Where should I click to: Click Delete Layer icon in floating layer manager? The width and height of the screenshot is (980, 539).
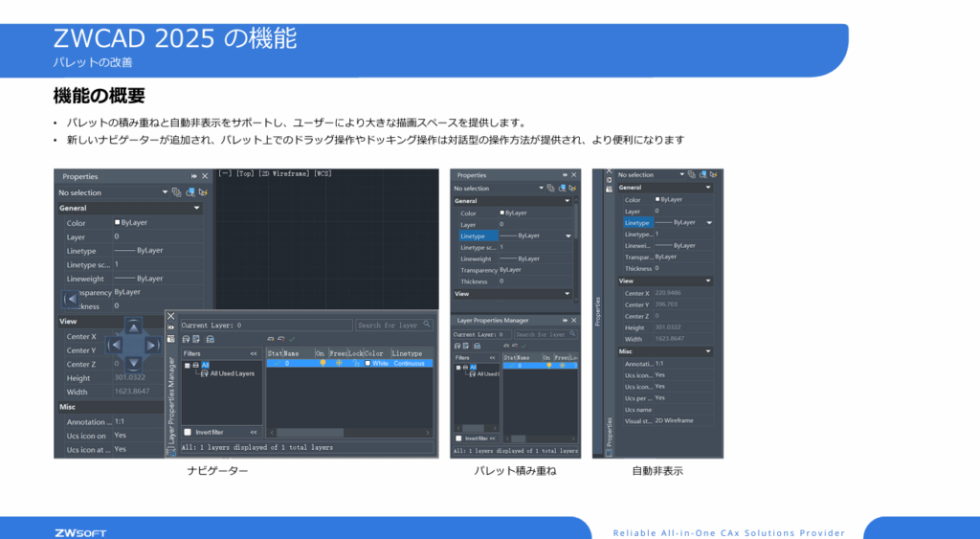281,339
